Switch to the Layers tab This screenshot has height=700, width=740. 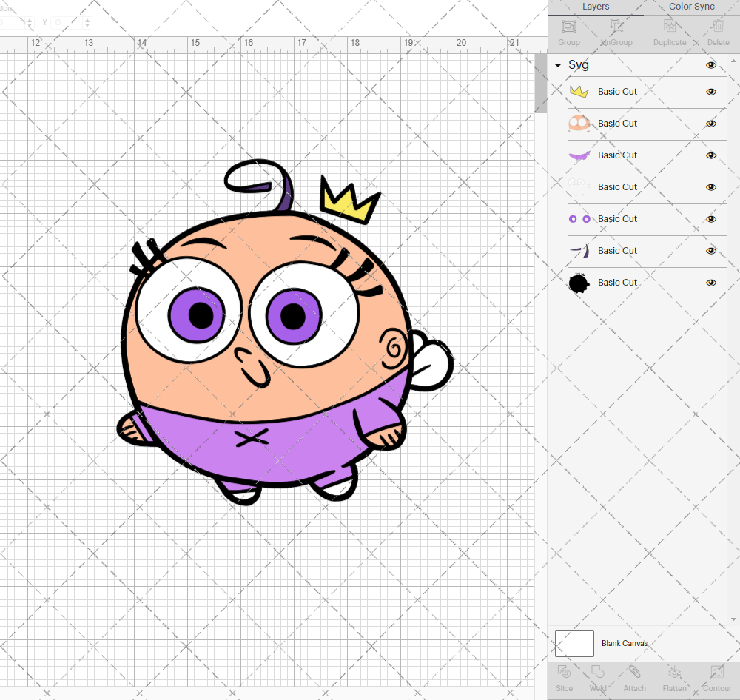[x=595, y=7]
